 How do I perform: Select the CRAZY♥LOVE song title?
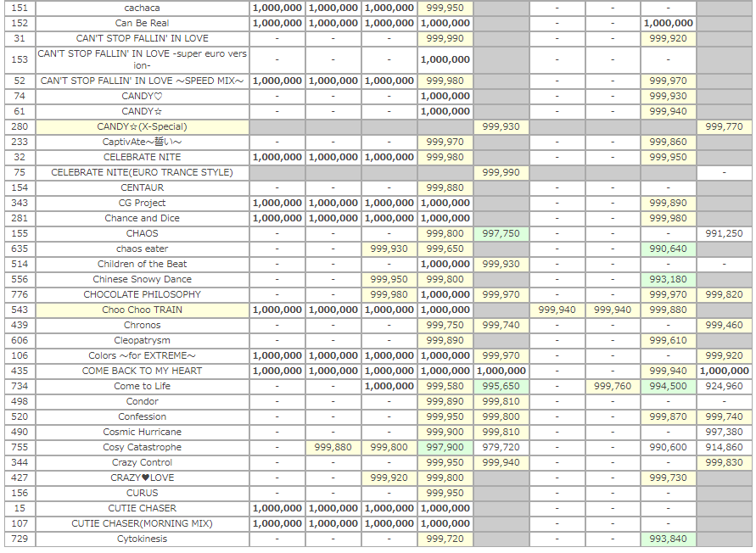point(143,478)
